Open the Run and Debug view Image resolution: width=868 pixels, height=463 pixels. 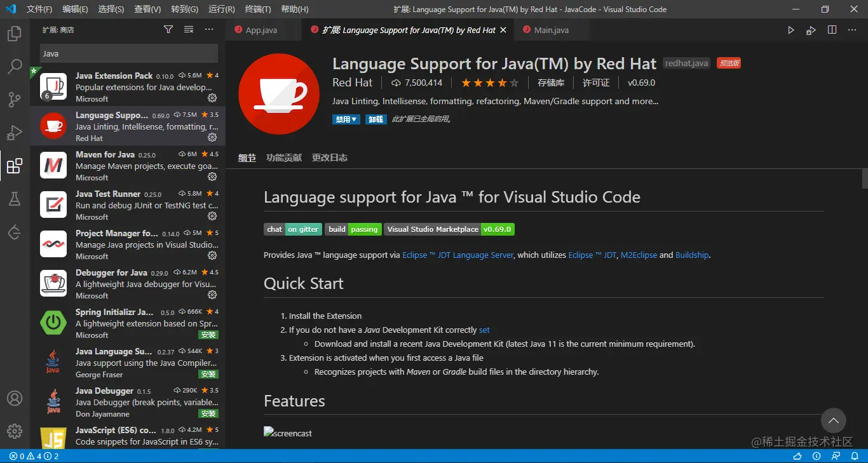(14, 133)
